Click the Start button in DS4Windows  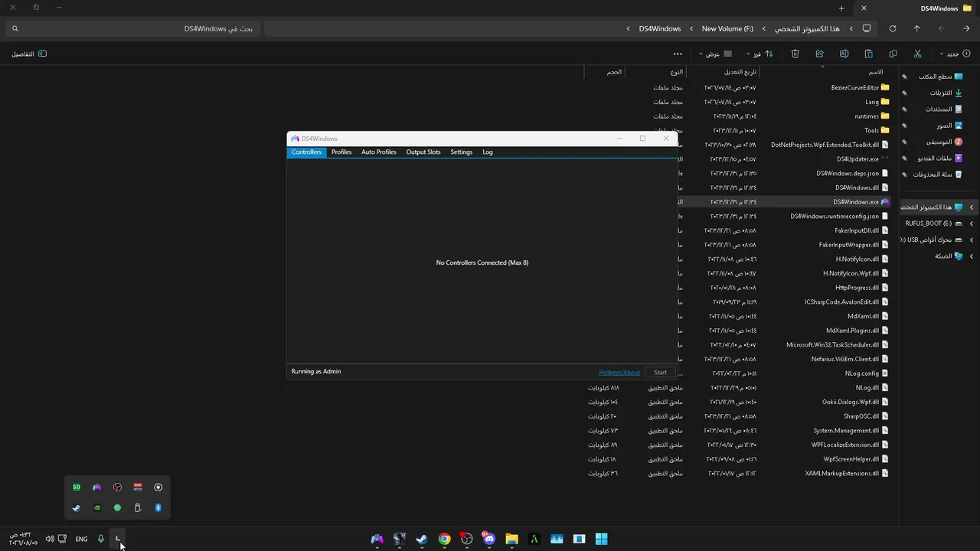point(660,373)
